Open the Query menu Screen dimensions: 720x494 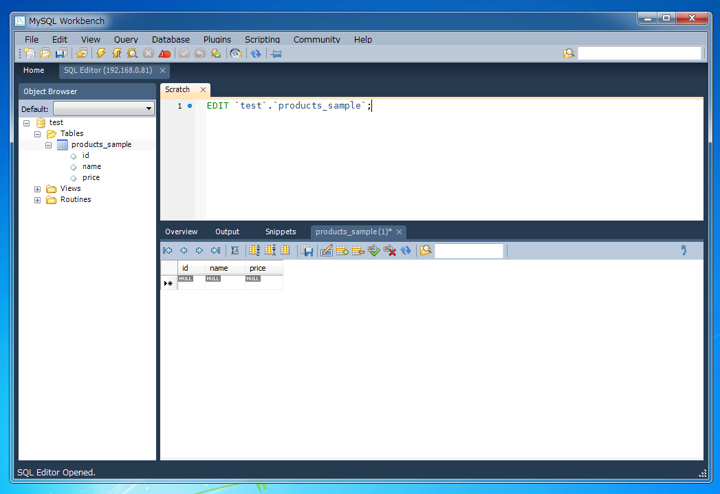tap(126, 39)
